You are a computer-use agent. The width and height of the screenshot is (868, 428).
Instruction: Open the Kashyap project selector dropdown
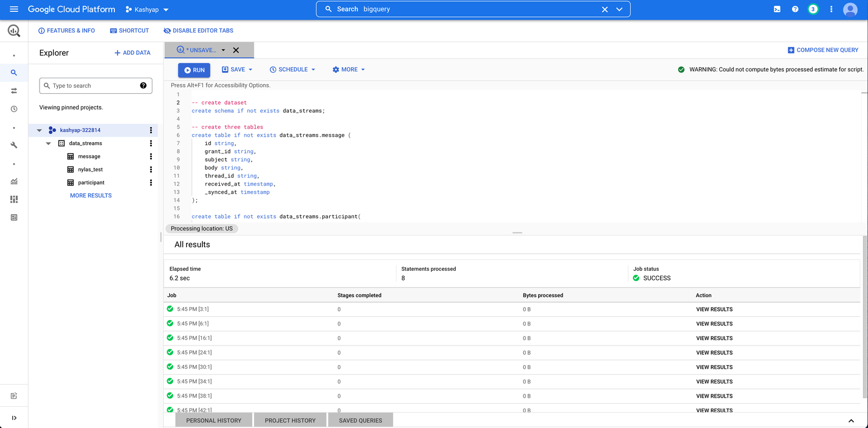tap(147, 10)
